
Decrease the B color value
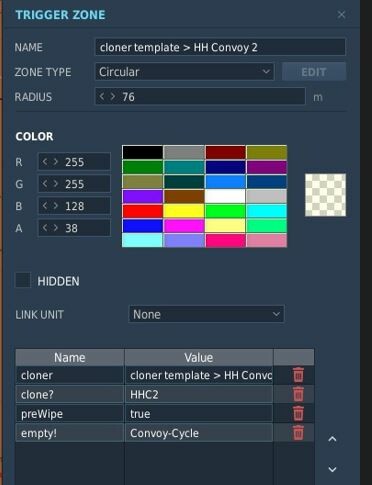coord(45,206)
